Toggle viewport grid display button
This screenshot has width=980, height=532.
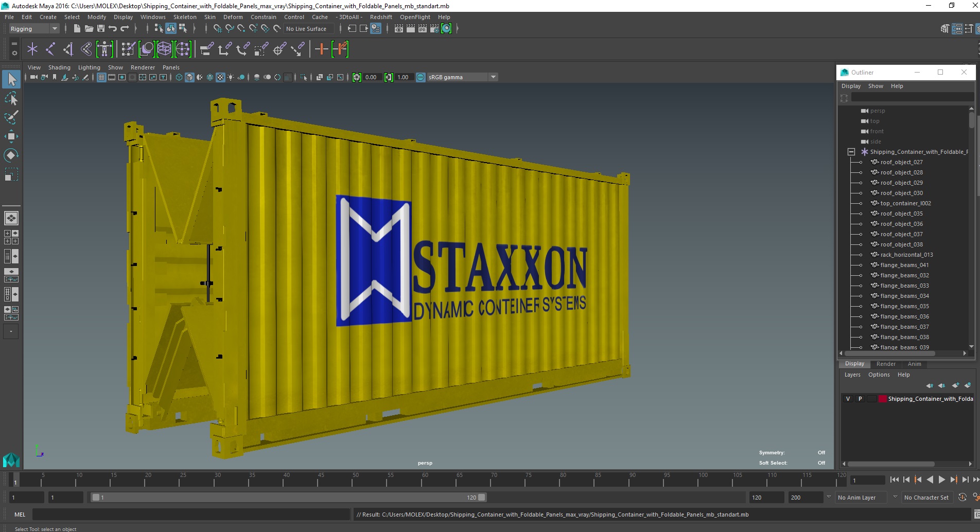(x=101, y=77)
